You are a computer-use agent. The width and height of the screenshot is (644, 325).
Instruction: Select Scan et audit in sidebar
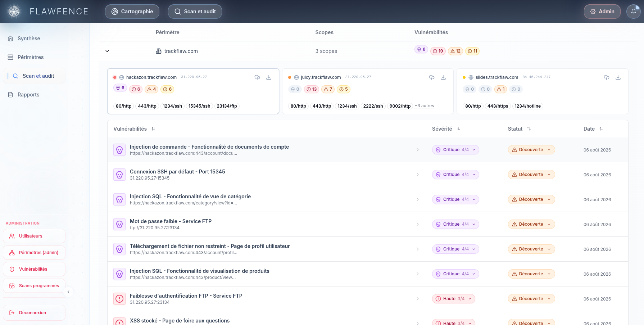34,76
